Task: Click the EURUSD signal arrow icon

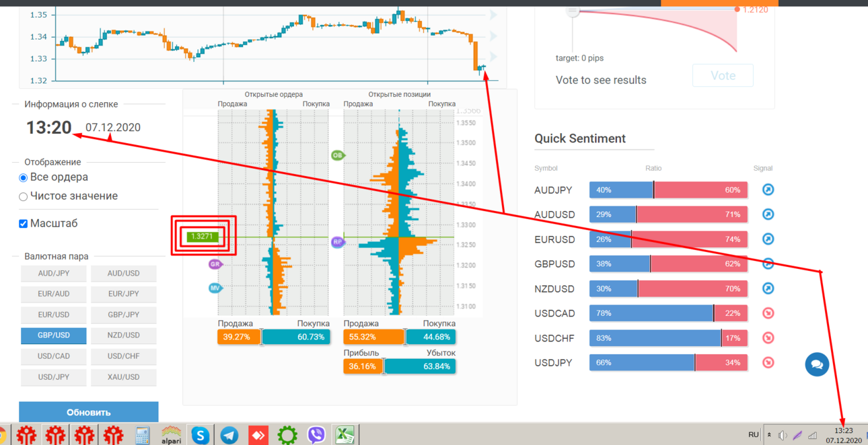Action: click(x=768, y=239)
